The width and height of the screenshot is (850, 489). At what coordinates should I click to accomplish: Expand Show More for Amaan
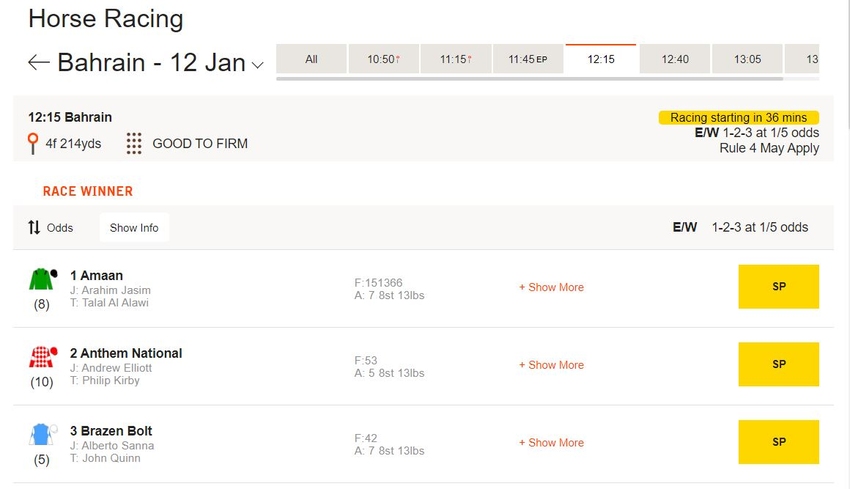[x=551, y=287]
